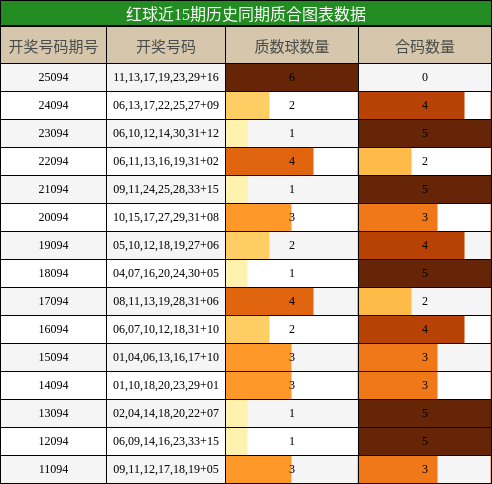The width and height of the screenshot is (492, 484).
Task: Click period number 25094
Action: [x=53, y=77]
